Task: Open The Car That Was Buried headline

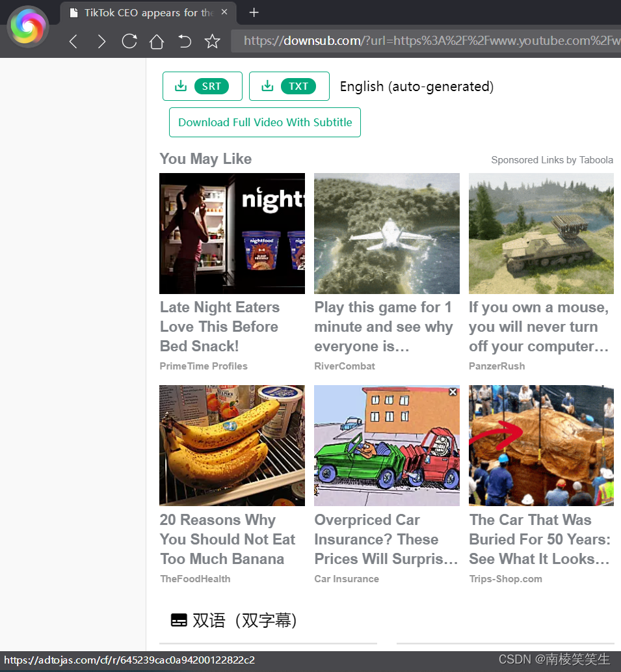Action: tap(540, 539)
